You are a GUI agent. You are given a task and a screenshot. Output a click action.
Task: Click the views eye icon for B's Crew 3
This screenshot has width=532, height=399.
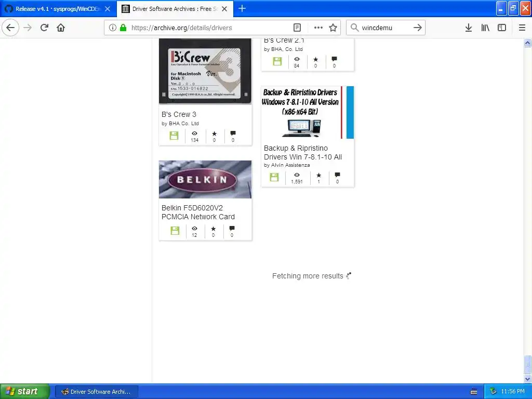point(194,134)
